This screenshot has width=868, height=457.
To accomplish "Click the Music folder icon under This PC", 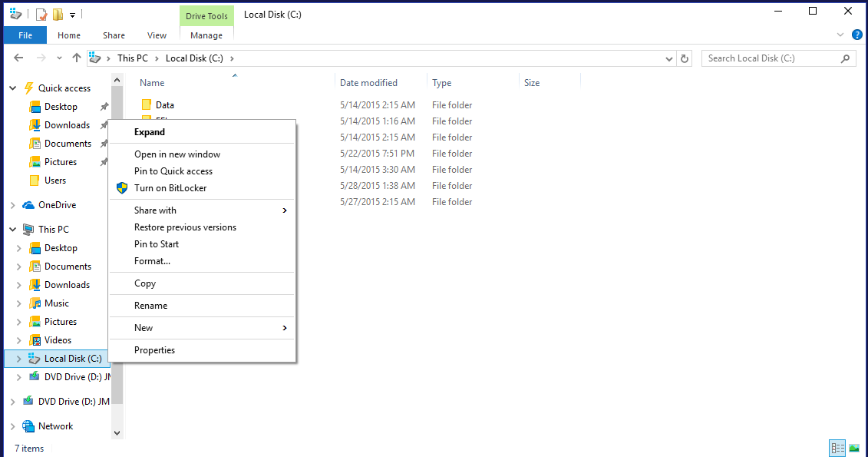I will tap(35, 303).
